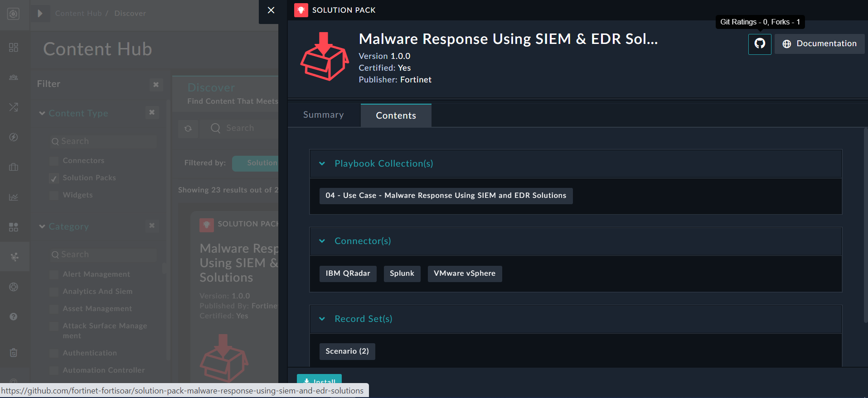Click the Solution filter chip next to Filtered by
This screenshot has width=868, height=398.
point(256,163)
